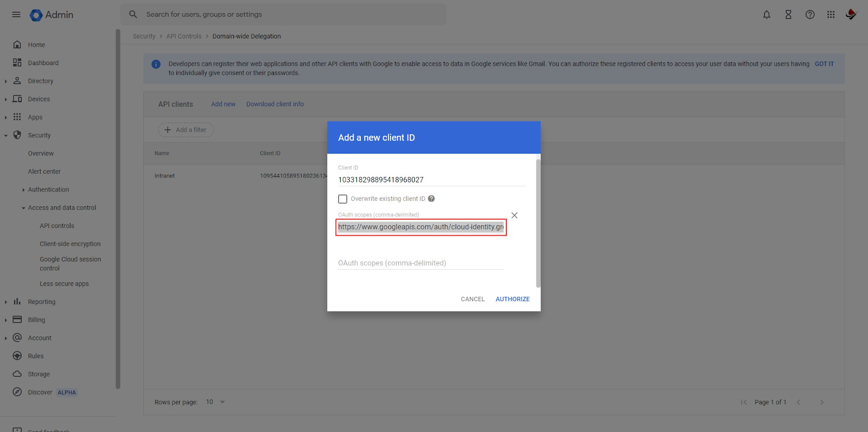Viewport: 868px width, 432px height.
Task: Click API Controls in the breadcrumb
Action: pyautogui.click(x=183, y=36)
